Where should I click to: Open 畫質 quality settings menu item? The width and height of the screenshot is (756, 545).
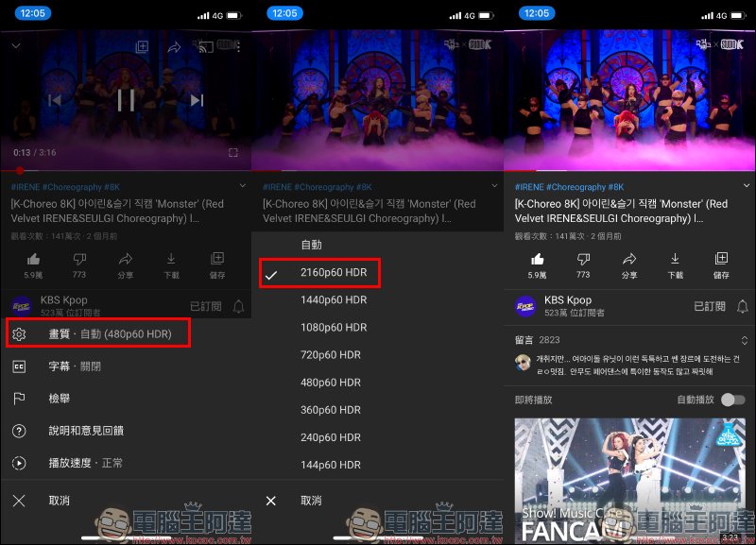point(99,333)
